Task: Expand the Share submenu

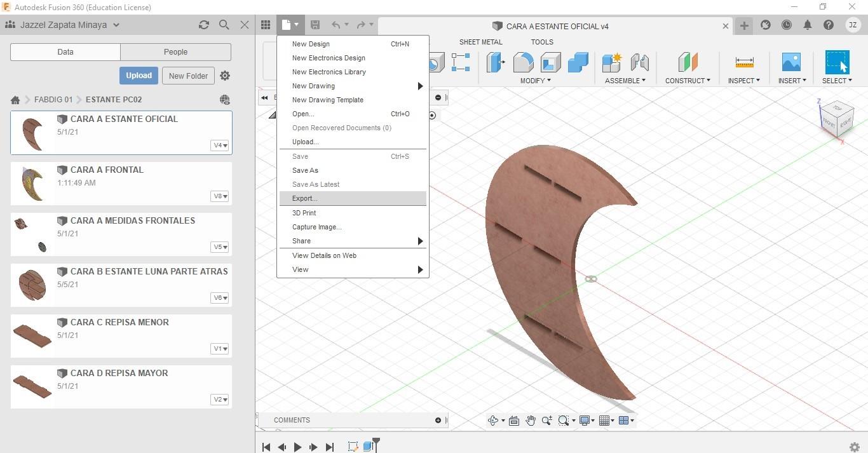Action: [353, 241]
